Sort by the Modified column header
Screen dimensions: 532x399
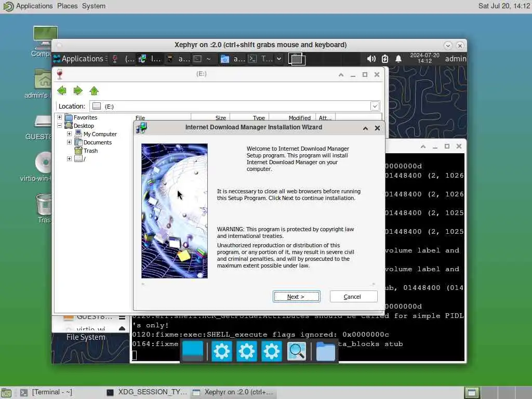point(292,118)
